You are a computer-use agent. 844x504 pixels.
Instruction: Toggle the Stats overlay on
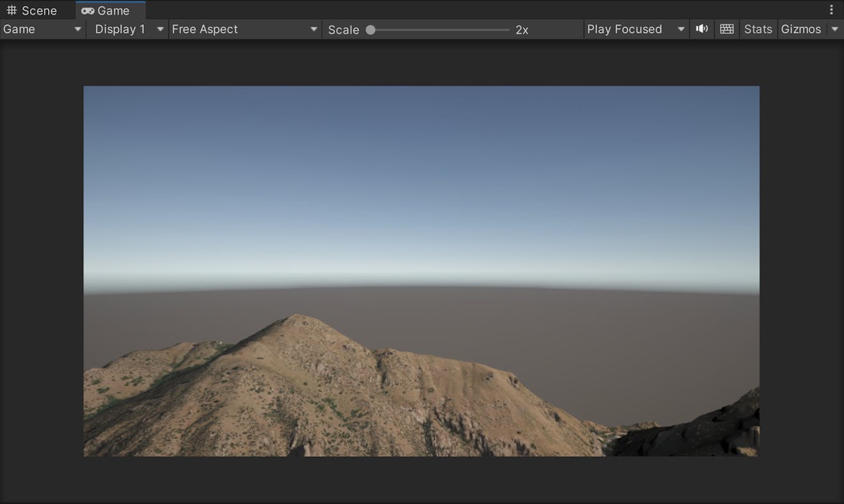pos(758,29)
